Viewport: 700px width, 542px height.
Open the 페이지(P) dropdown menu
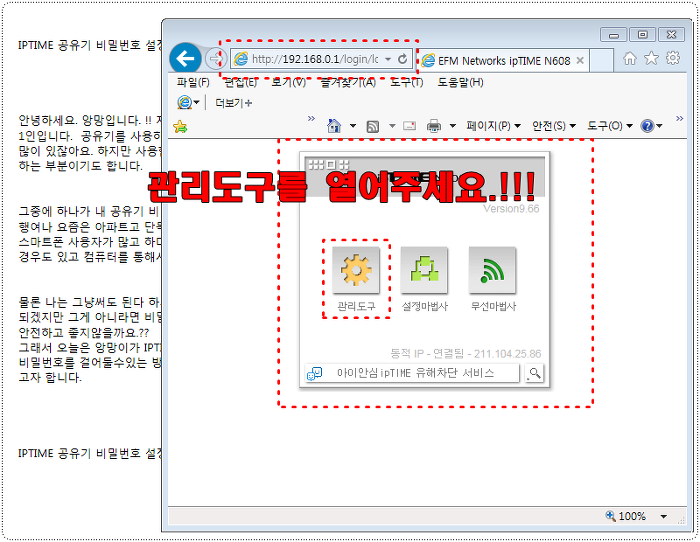pos(494,126)
